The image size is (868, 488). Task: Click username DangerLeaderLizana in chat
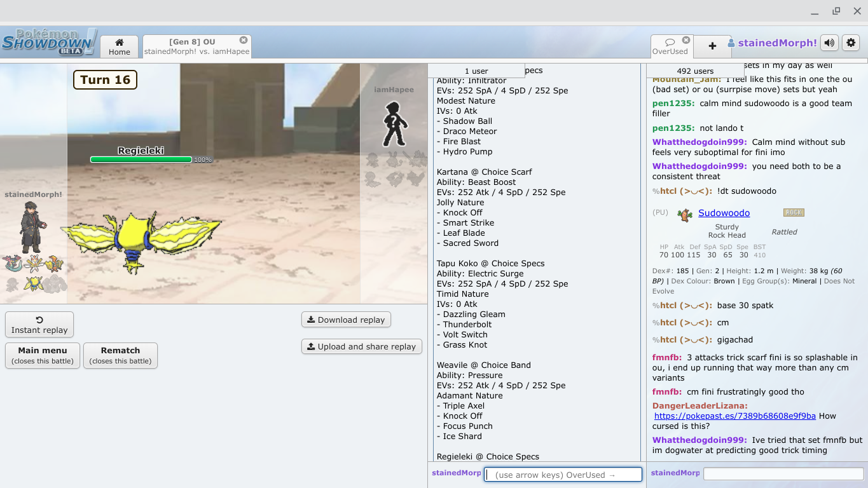[700, 405]
